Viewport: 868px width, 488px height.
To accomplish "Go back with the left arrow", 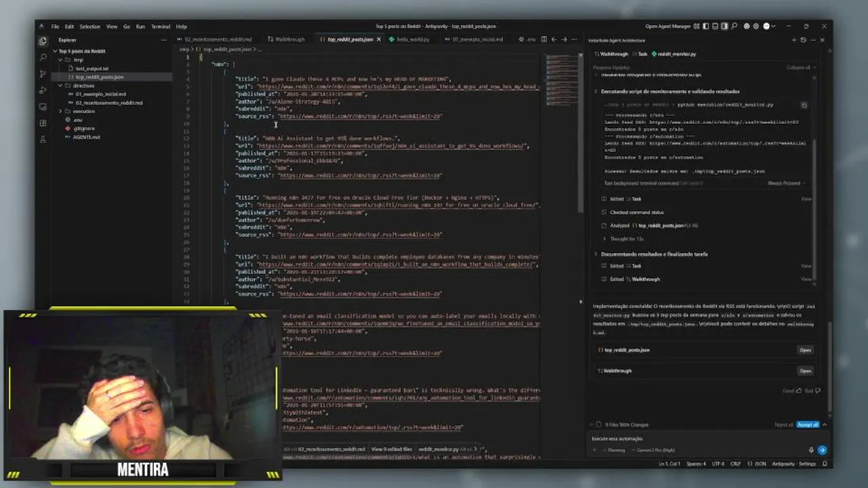I will [x=554, y=39].
